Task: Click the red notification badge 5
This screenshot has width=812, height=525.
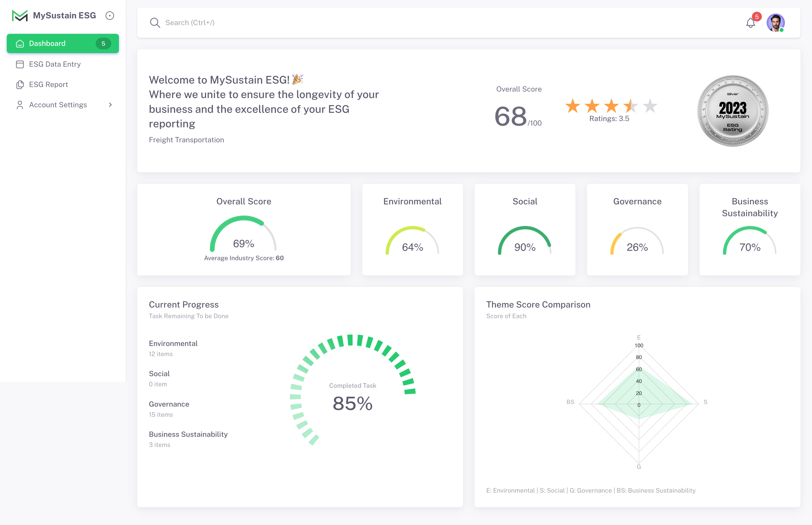Action: click(756, 17)
